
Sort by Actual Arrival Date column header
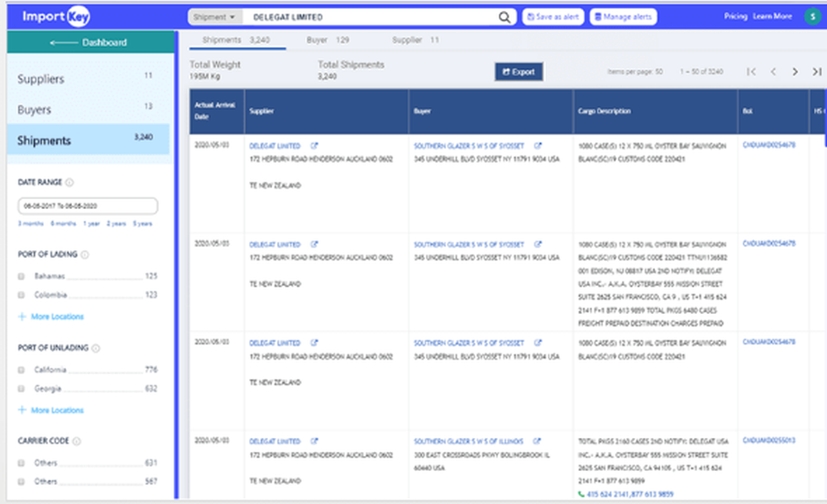(217, 111)
